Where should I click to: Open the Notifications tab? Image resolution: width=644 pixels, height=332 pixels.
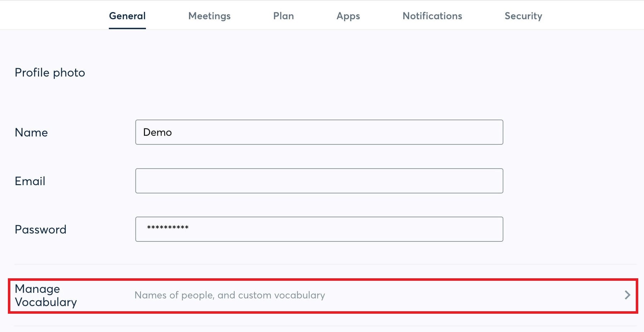click(432, 16)
